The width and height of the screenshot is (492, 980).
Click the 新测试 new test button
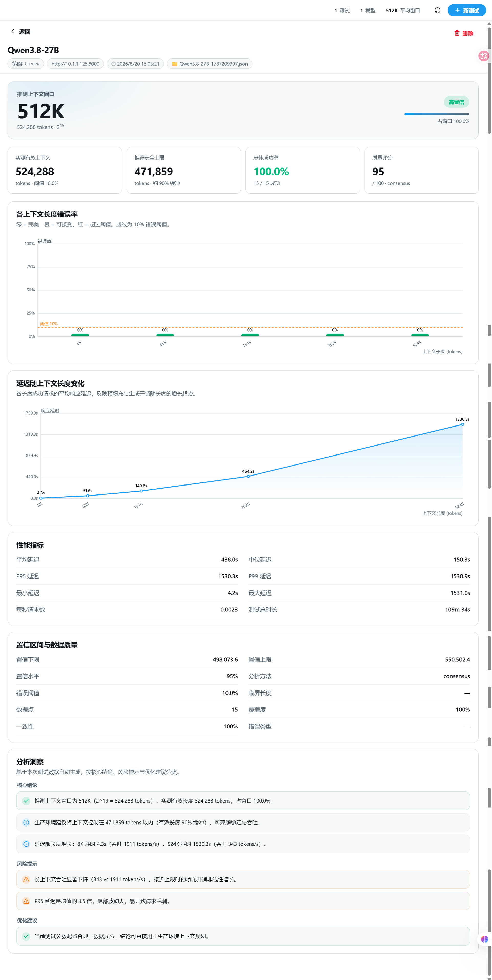(467, 10)
